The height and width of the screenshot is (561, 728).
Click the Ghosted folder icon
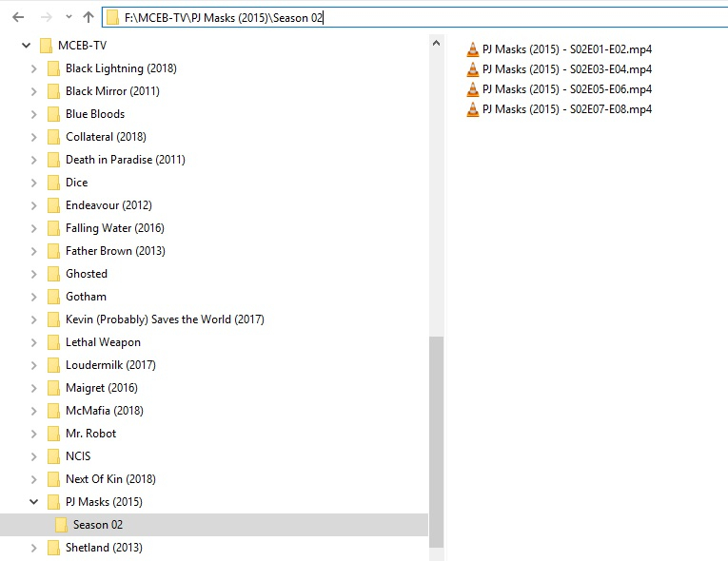54,273
